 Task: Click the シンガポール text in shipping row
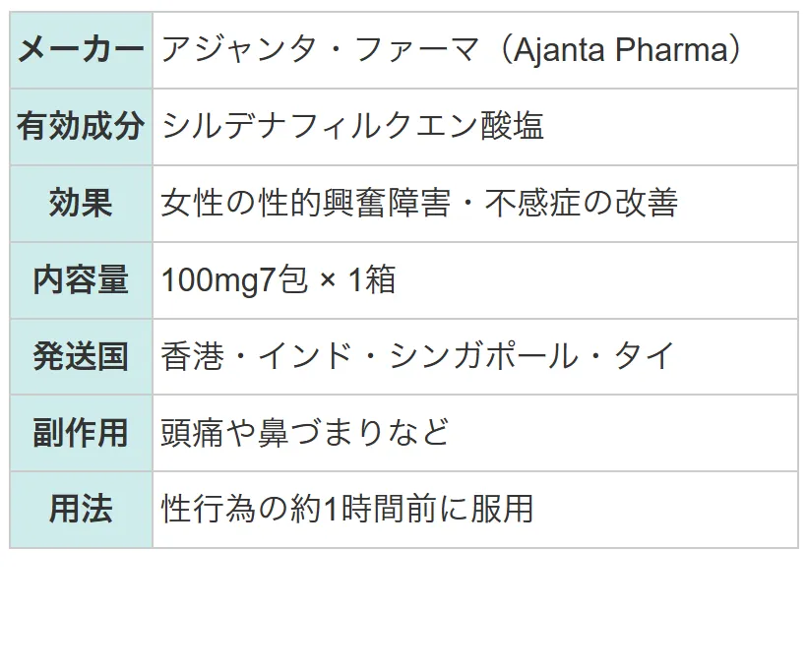coord(484,356)
